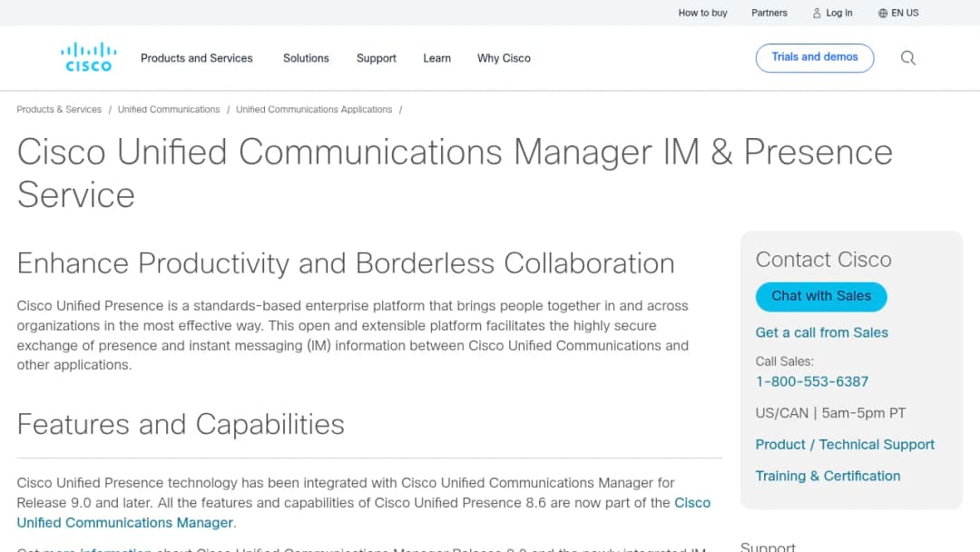Open Unified Communications Applications breadcrumb
The height and width of the screenshot is (552, 980).
(x=314, y=109)
